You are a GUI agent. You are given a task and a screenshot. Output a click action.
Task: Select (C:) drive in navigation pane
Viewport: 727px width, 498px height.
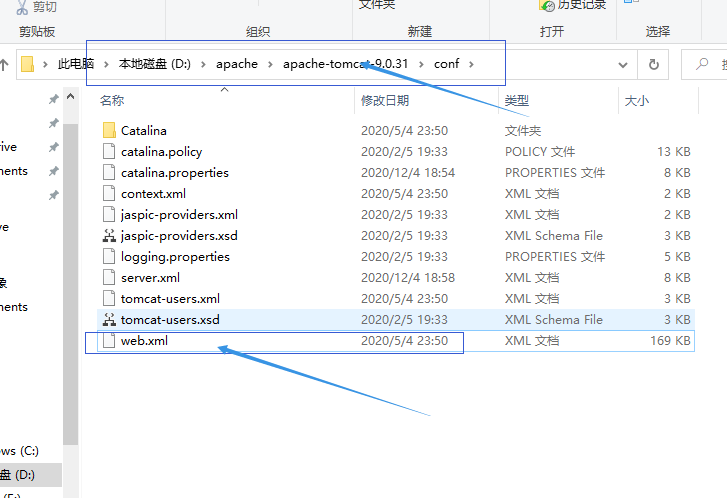(x=19, y=451)
